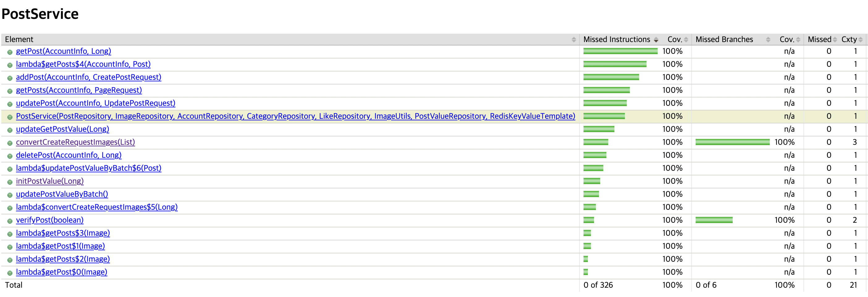Open lambda$getPosts$2(Image) link
The width and height of the screenshot is (868, 297).
(x=63, y=259)
